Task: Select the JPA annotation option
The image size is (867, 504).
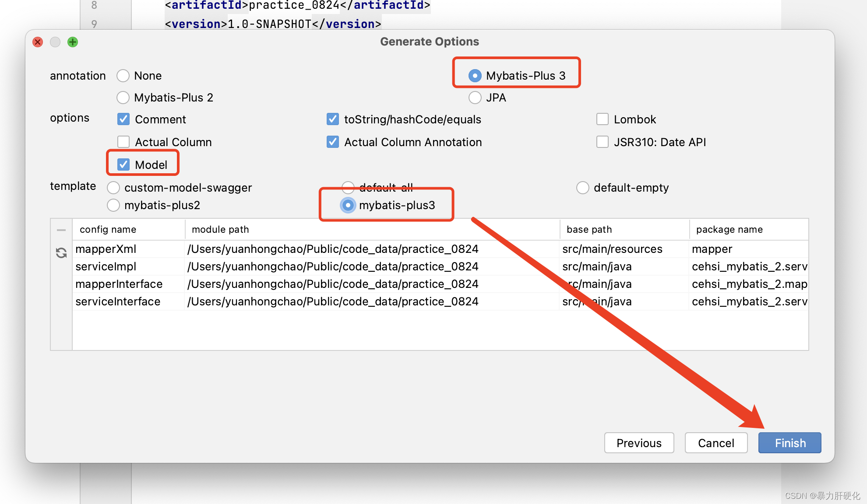Action: tap(475, 98)
